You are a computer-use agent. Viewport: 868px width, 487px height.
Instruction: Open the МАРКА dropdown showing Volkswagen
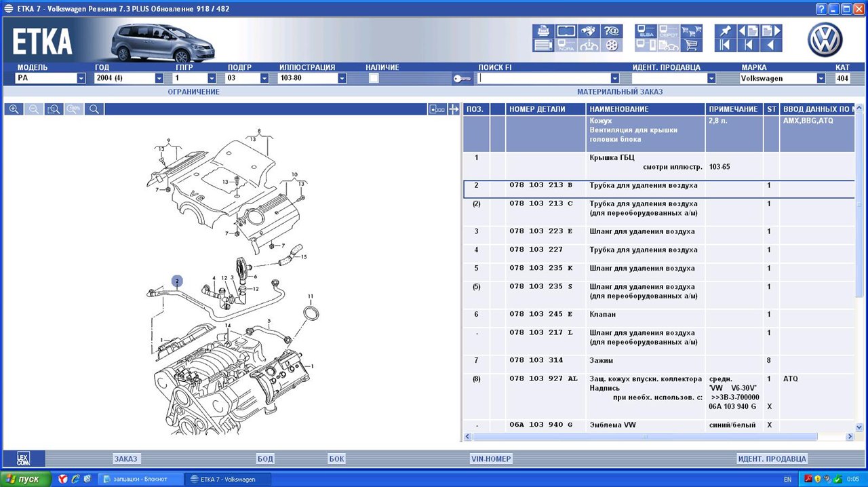coord(821,78)
